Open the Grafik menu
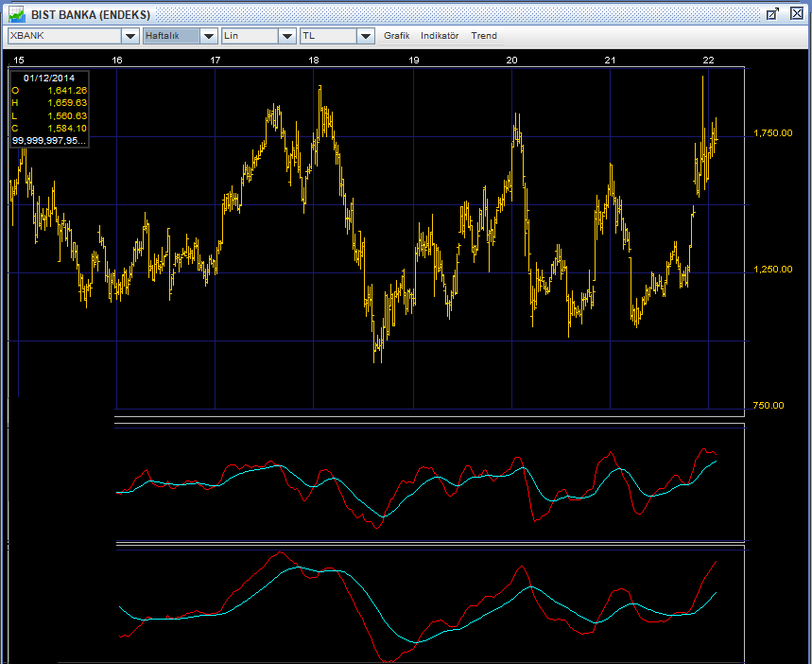Image resolution: width=812 pixels, height=664 pixels. 397,36
